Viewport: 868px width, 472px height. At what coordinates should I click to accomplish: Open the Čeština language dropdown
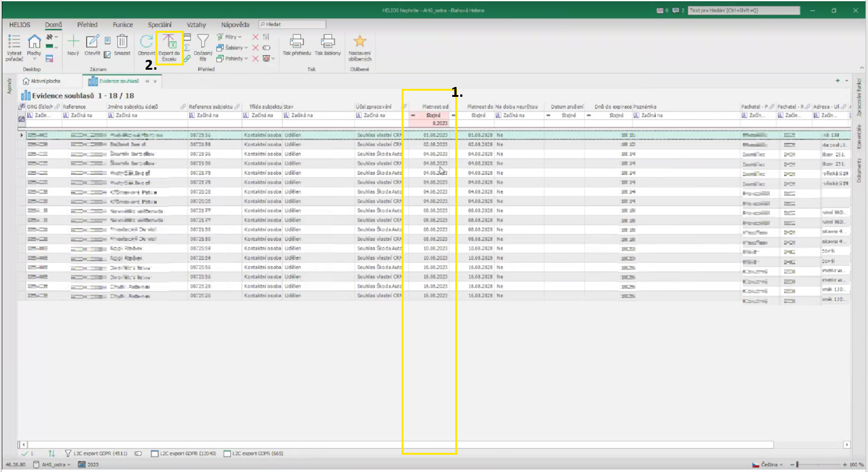[768, 464]
